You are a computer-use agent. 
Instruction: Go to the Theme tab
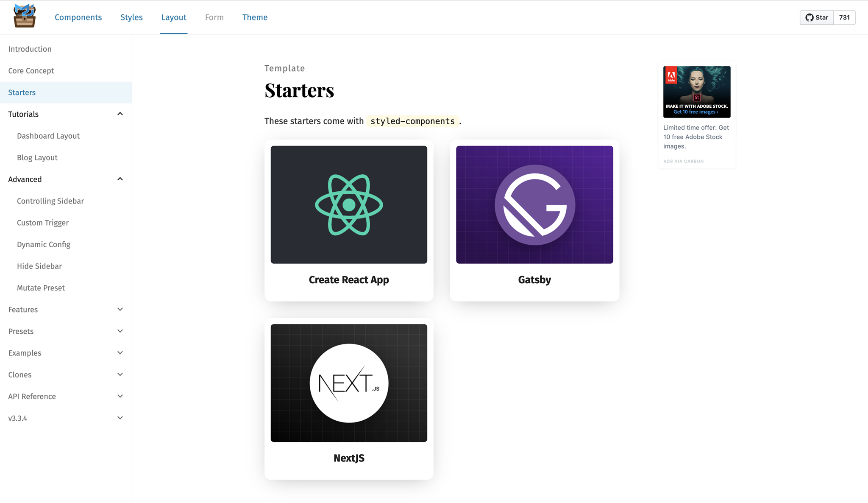(255, 17)
